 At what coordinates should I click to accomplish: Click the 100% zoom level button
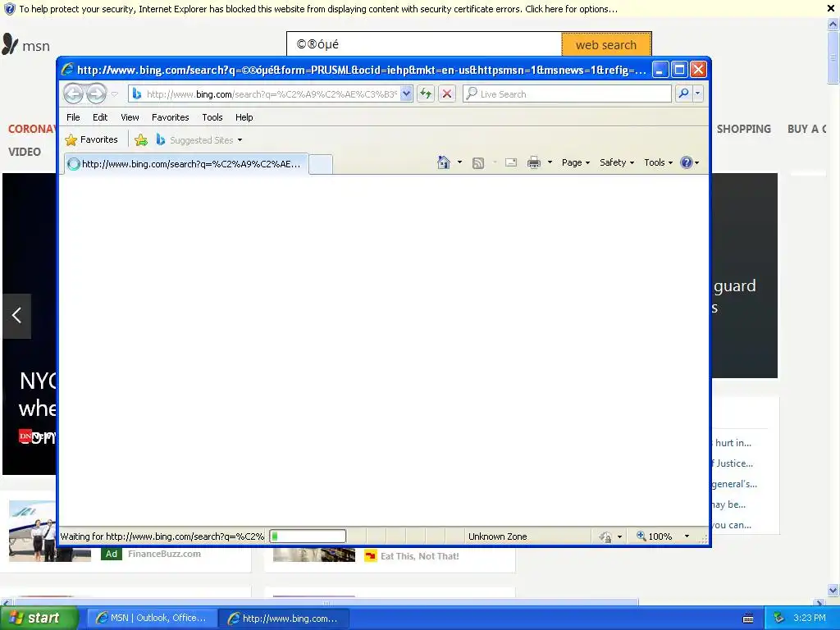[x=654, y=536]
